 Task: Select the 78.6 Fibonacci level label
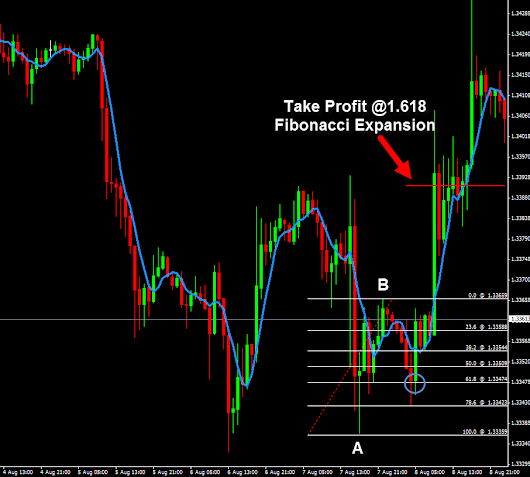click(x=486, y=402)
